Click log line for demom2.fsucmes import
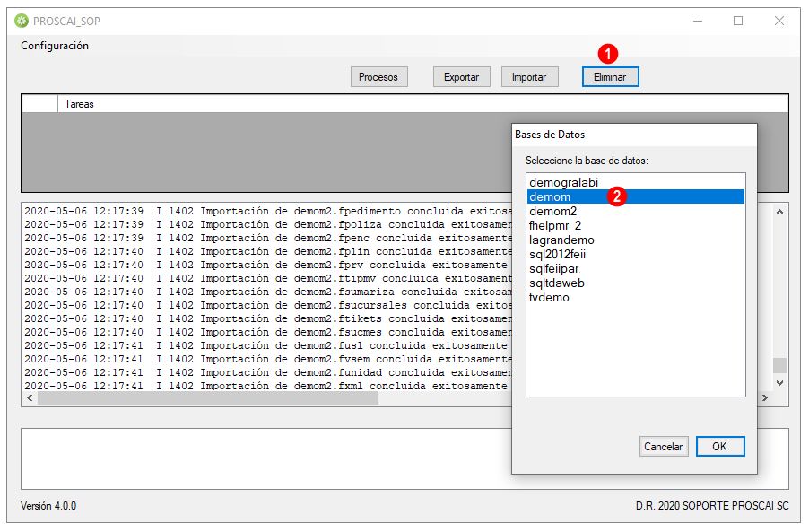Image resolution: width=809 pixels, height=532 pixels. click(x=268, y=332)
